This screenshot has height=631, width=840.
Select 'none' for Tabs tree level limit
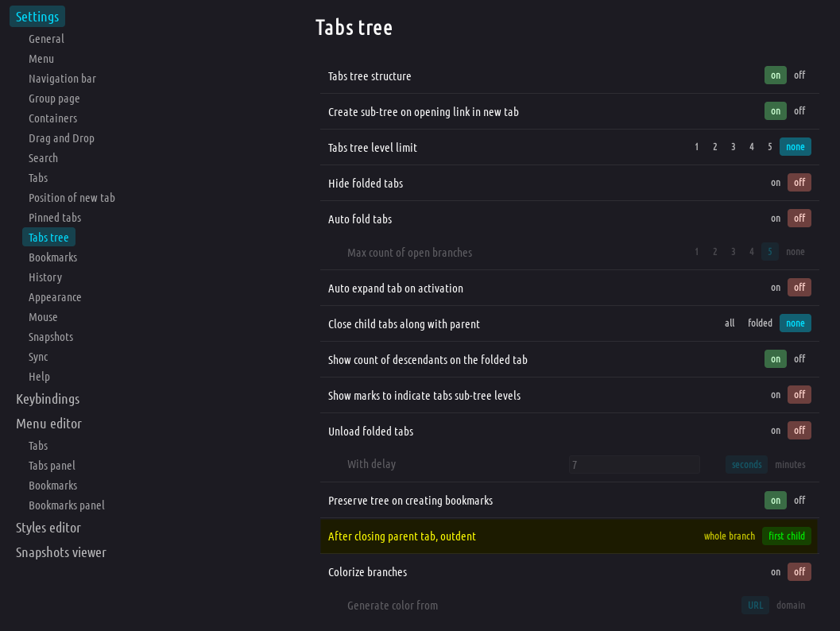point(795,147)
